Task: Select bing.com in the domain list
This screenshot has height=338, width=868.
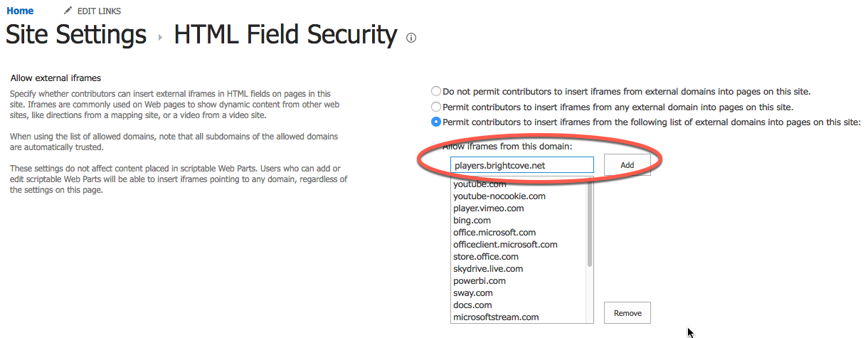Action: (x=472, y=221)
